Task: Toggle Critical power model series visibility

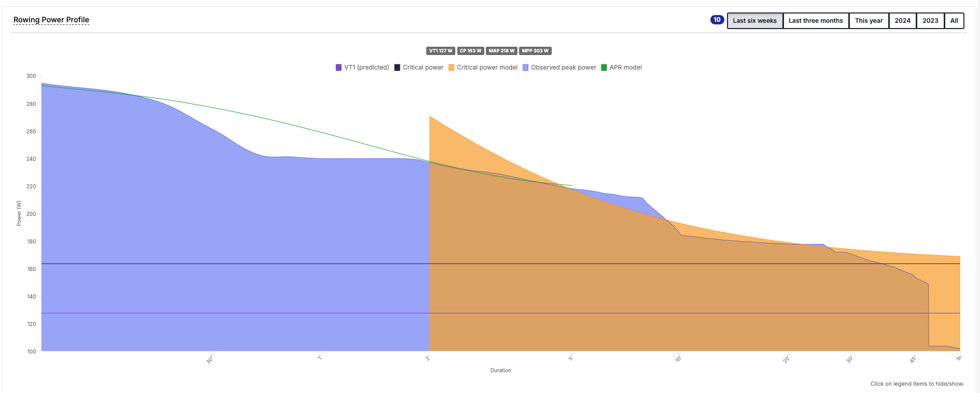Action: pyautogui.click(x=487, y=67)
